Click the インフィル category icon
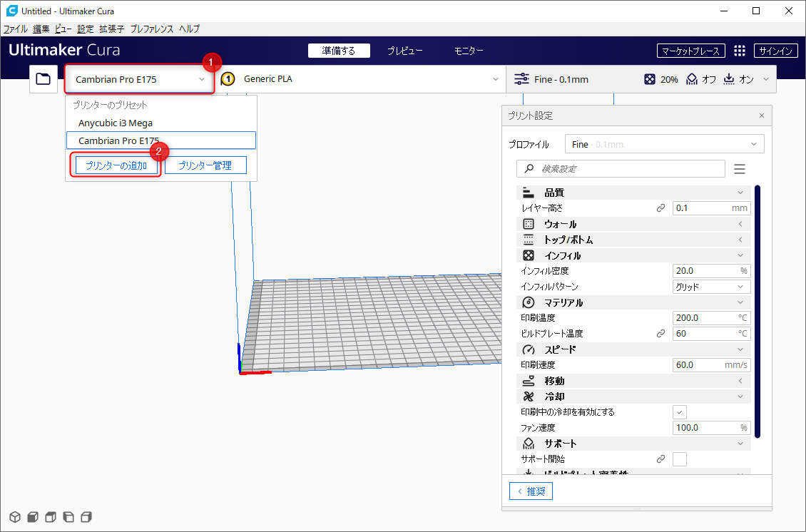The height and width of the screenshot is (532, 806). 529,255
